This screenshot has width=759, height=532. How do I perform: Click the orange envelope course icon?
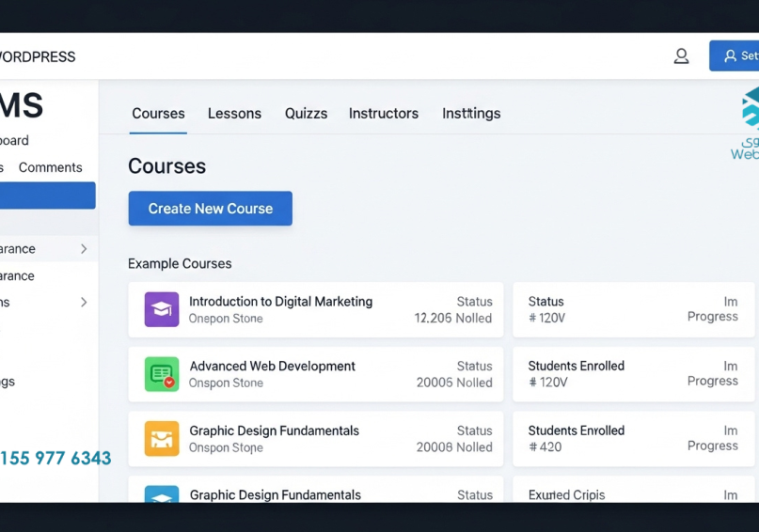pyautogui.click(x=162, y=438)
